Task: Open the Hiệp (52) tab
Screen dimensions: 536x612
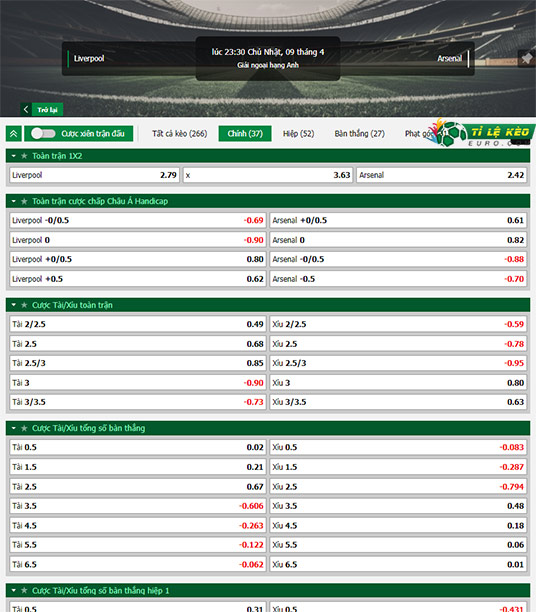Action: pos(298,133)
